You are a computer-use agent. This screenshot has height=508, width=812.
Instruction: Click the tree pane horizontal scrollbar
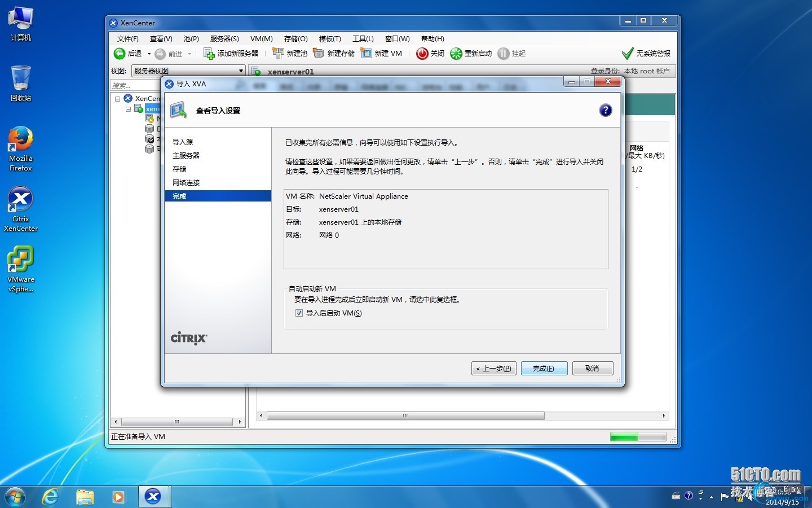[x=177, y=422]
